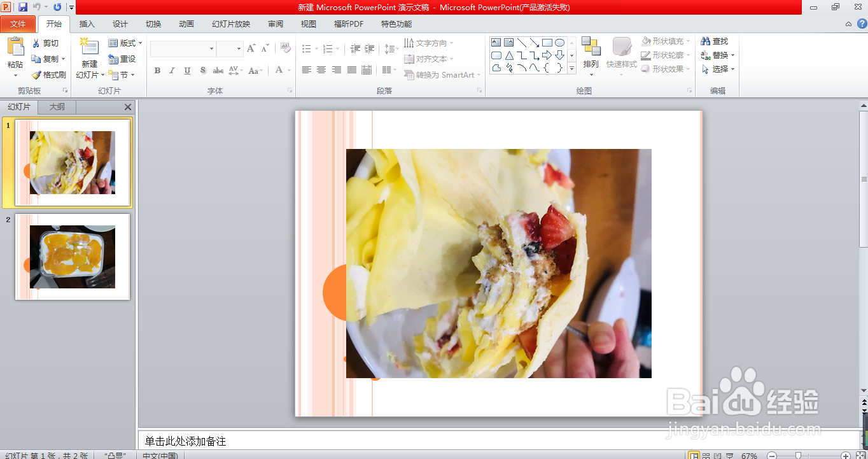Viewport: 868px width, 459px height.
Task: Open Shape Outline (形状轮廓) button
Action: tap(666, 55)
